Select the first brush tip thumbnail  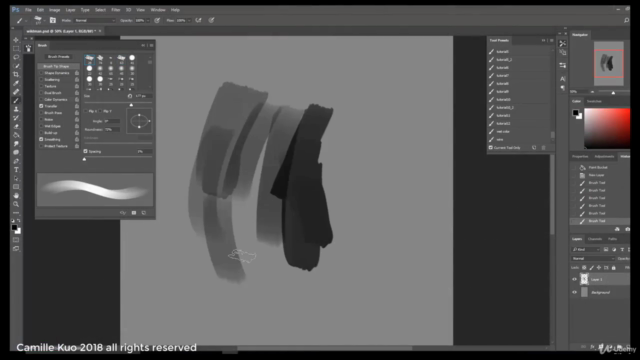pos(89,59)
